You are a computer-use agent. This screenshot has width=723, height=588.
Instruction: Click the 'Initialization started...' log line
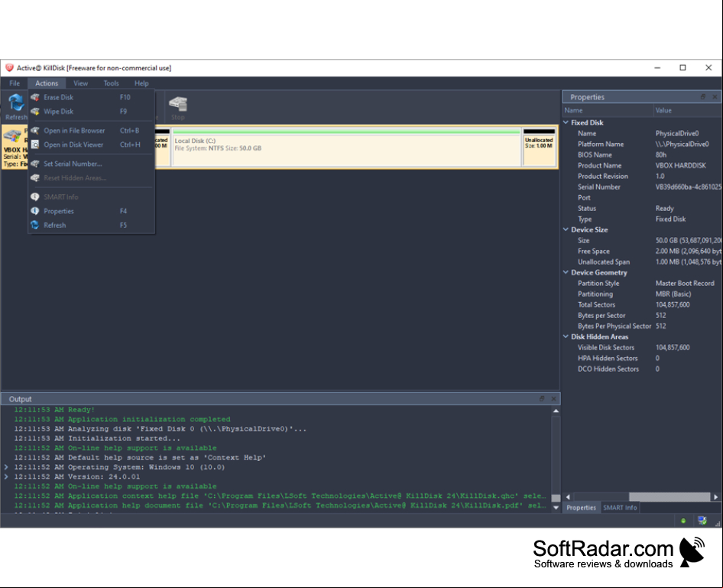coord(97,439)
